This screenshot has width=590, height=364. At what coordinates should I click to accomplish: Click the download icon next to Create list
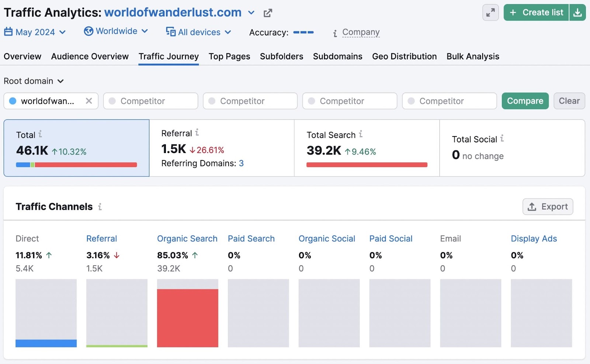[577, 13]
